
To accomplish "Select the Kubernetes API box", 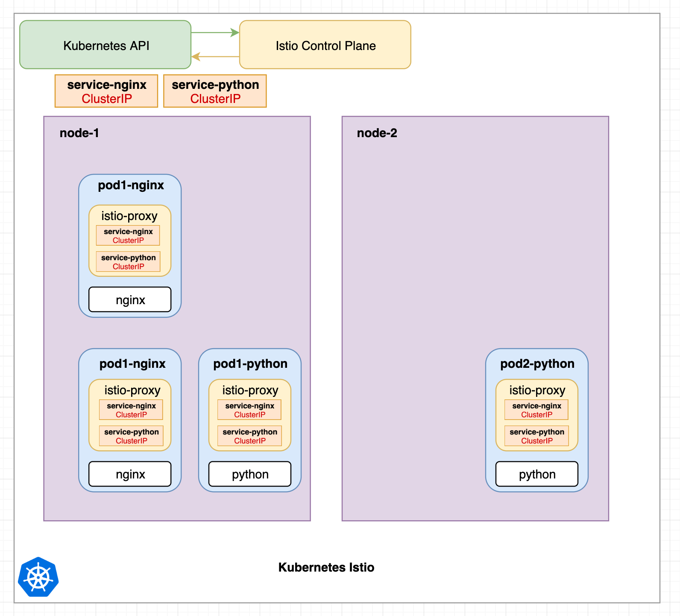I will [105, 45].
